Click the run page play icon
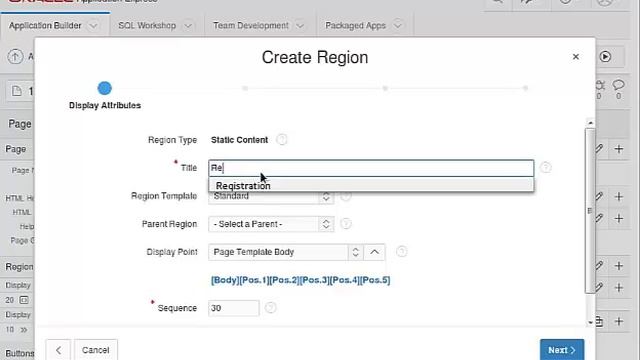Image resolution: width=640 pixels, height=360 pixels. coord(605,56)
